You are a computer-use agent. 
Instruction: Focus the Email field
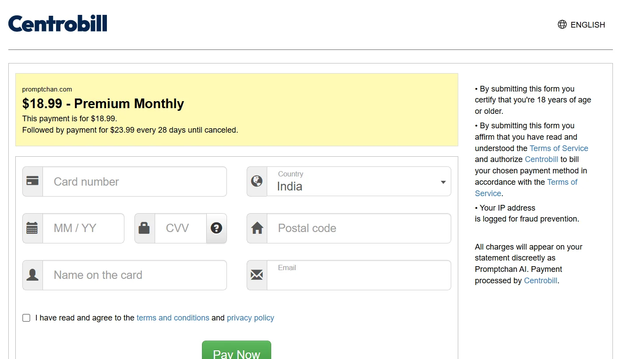coord(359,275)
